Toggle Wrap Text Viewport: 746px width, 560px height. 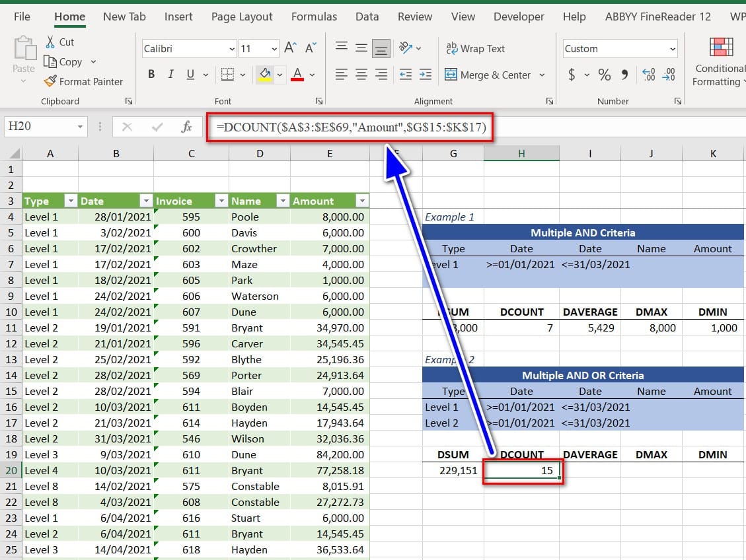pyautogui.click(x=475, y=48)
